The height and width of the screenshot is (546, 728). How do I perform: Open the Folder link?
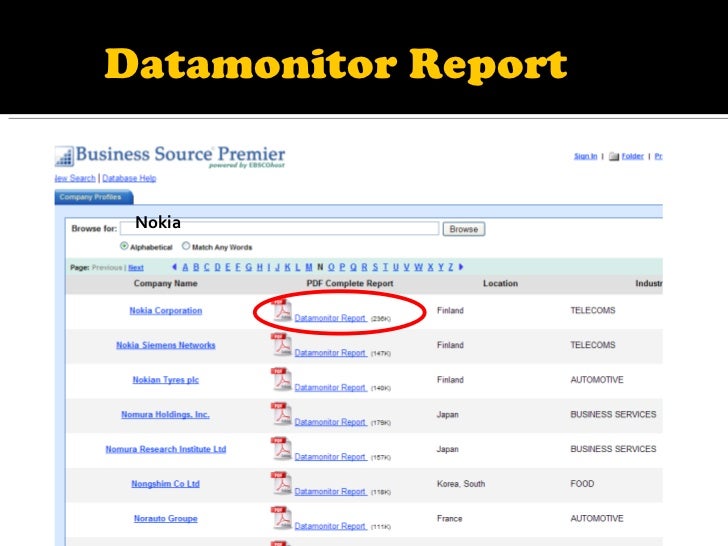(632, 156)
